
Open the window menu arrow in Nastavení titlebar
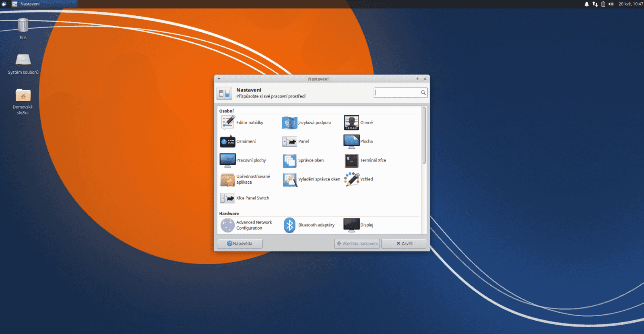click(219, 79)
